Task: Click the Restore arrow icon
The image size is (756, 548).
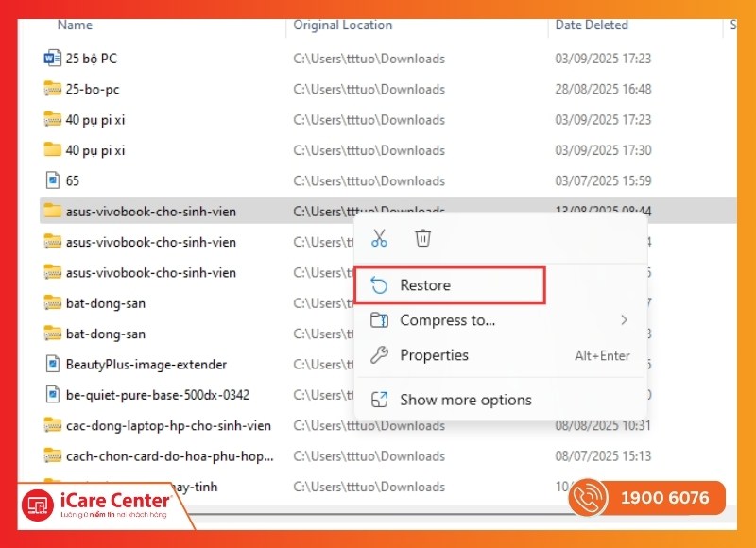Action: click(x=379, y=285)
